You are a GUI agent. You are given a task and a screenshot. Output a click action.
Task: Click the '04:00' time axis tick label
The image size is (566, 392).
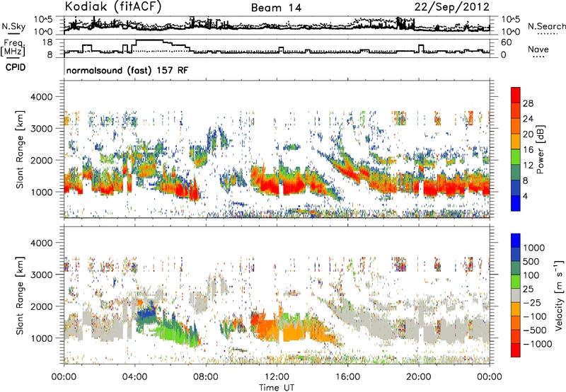click(134, 377)
